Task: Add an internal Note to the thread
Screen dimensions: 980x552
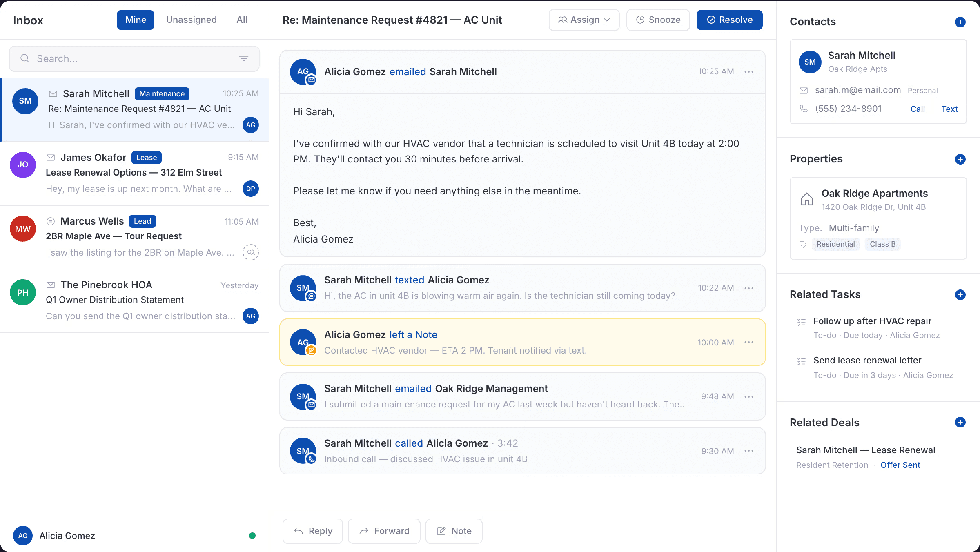Action: coord(454,531)
